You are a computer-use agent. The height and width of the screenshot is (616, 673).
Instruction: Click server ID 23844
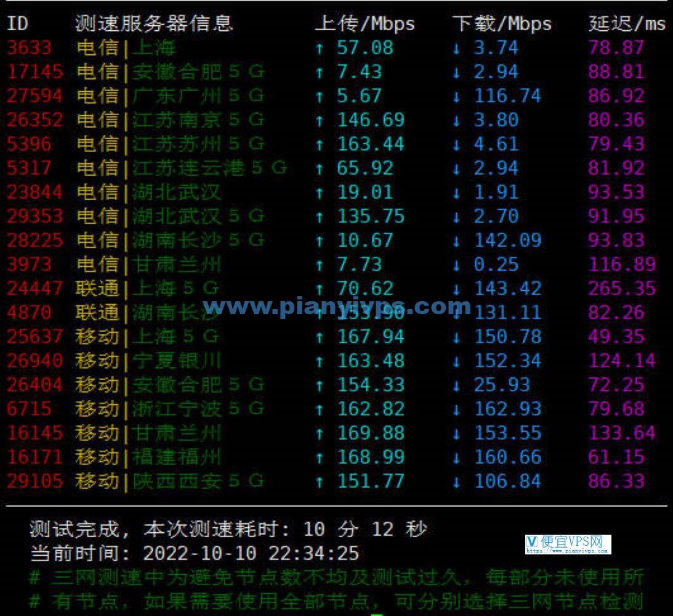34,192
